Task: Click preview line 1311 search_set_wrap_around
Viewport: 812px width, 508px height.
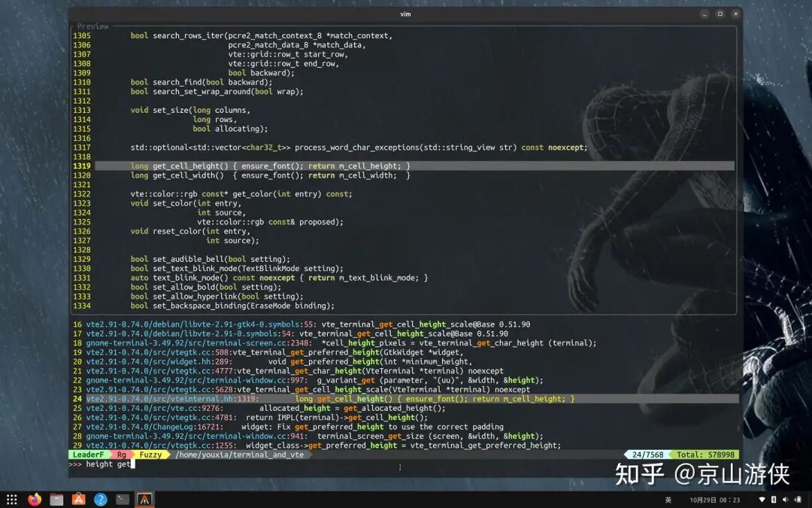Action: click(x=217, y=92)
